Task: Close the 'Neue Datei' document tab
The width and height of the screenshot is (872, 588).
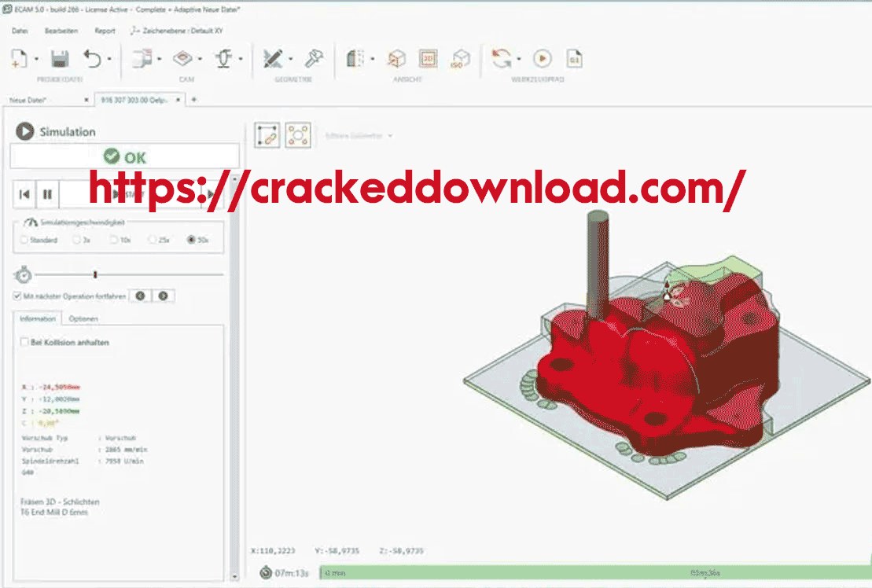Action: coord(86,100)
